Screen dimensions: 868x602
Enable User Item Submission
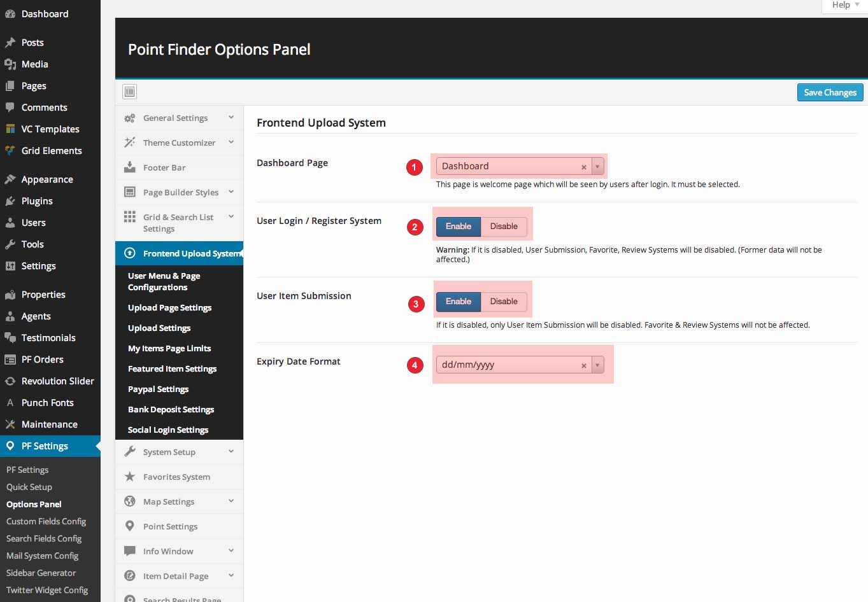point(458,302)
